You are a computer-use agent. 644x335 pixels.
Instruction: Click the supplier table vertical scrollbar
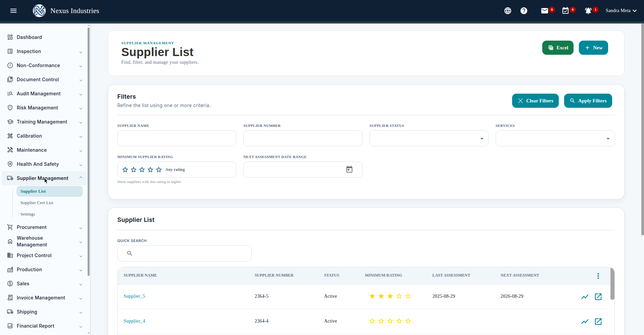point(612,284)
